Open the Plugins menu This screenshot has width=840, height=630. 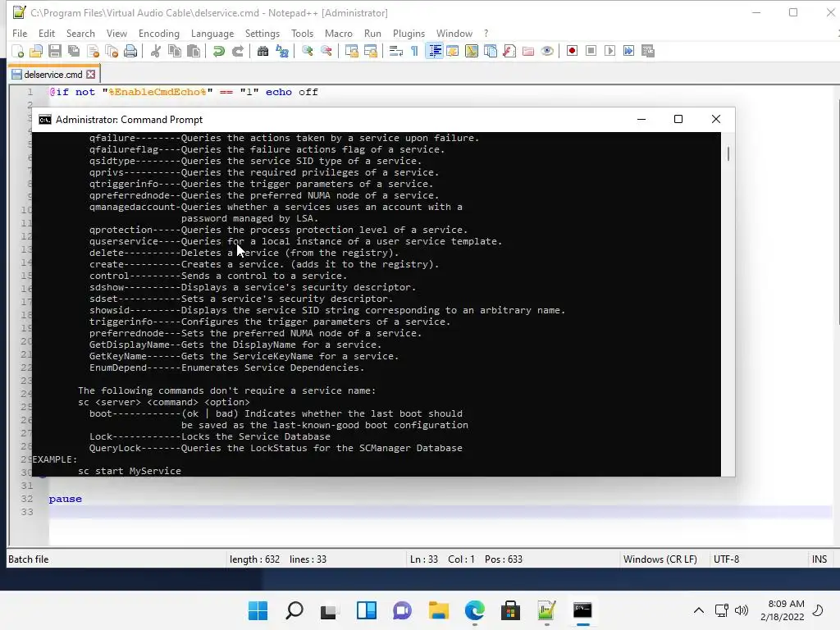point(409,33)
